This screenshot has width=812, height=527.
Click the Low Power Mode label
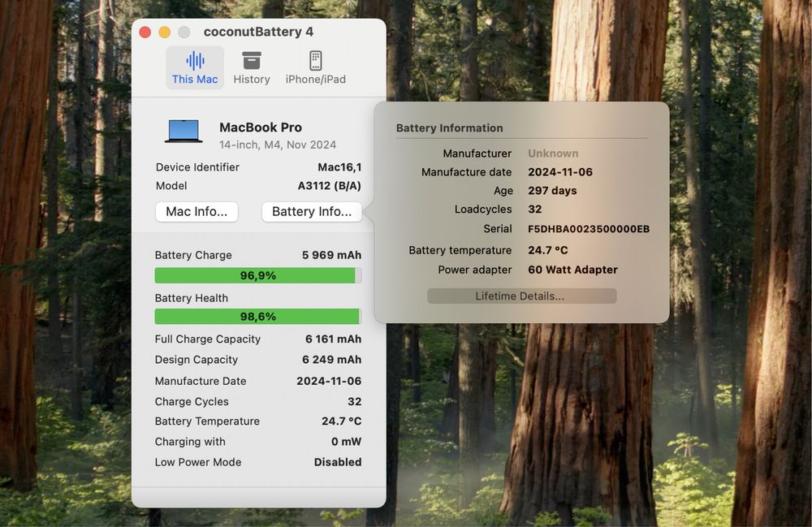(x=198, y=462)
